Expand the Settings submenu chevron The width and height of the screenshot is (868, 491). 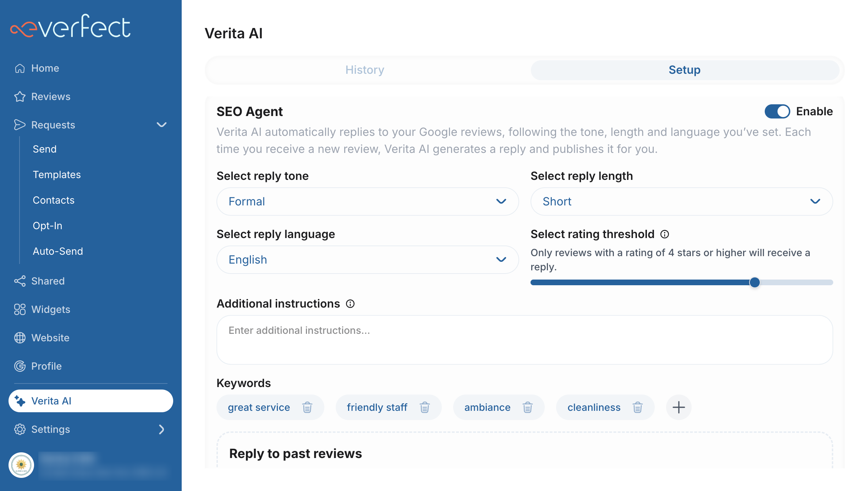point(161,429)
